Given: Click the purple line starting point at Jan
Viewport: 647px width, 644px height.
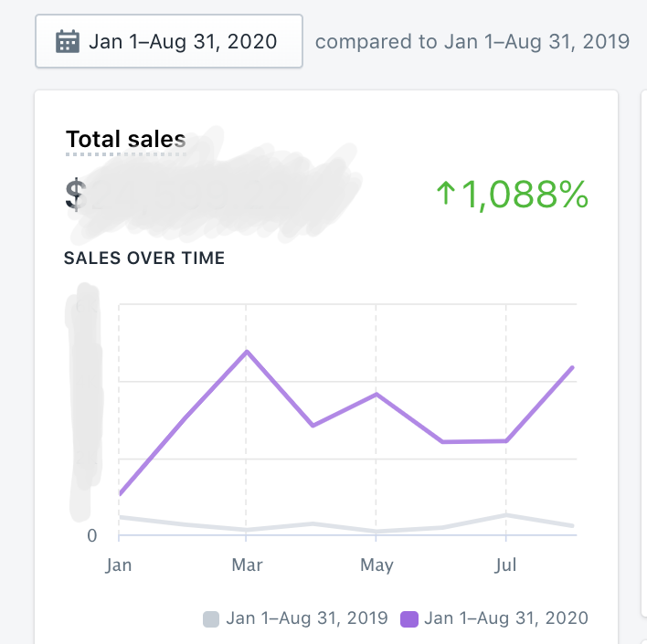Looking at the screenshot, I should [120, 493].
